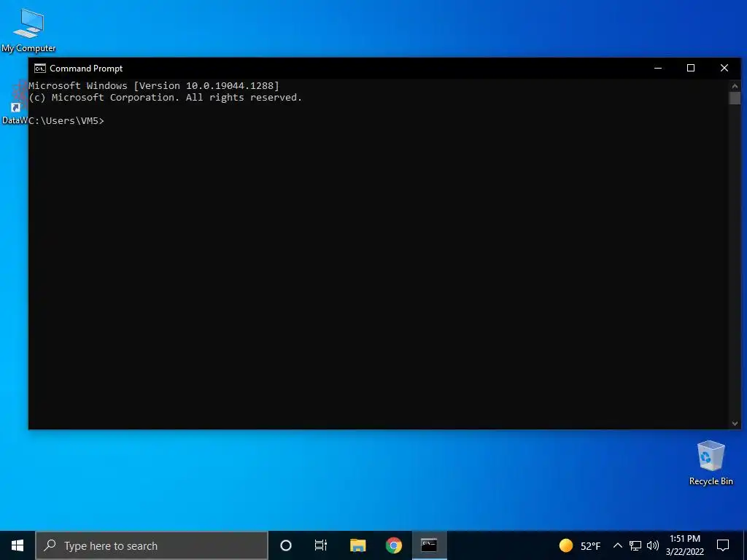
Task: Select the Command Prompt taskbar button
Action: [429, 545]
